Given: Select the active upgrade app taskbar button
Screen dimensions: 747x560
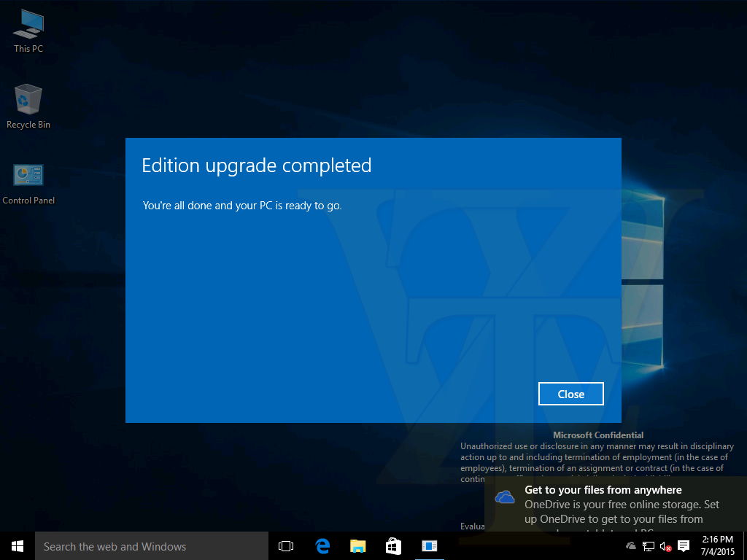Looking at the screenshot, I should click(429, 545).
